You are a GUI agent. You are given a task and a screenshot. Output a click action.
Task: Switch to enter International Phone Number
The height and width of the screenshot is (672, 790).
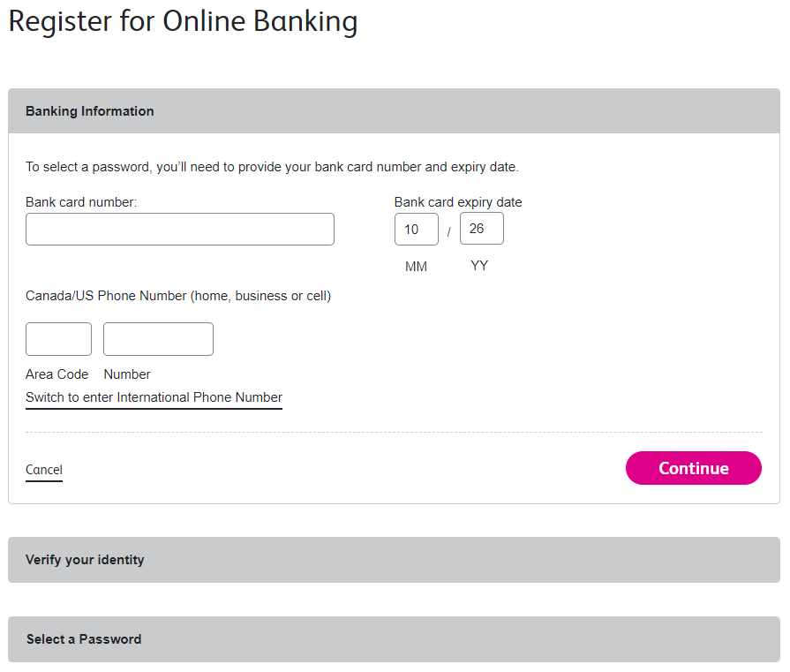pos(154,397)
